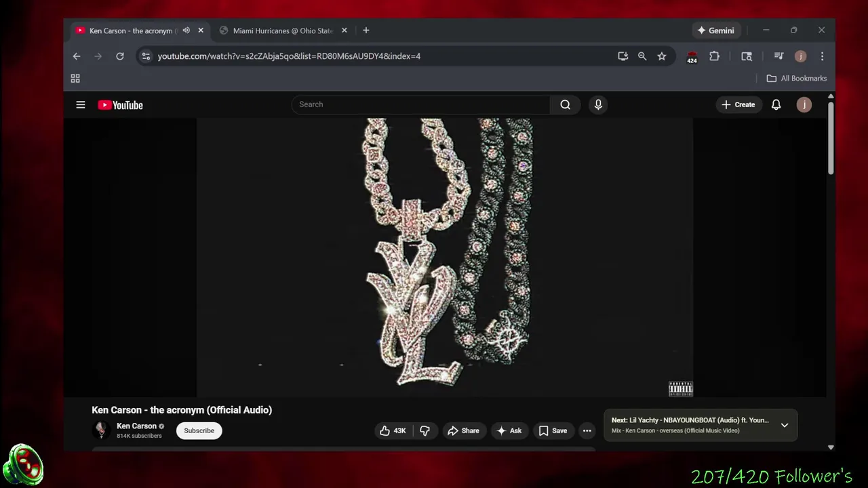
Task: Open Ken Carson channel name link
Action: [x=136, y=426]
